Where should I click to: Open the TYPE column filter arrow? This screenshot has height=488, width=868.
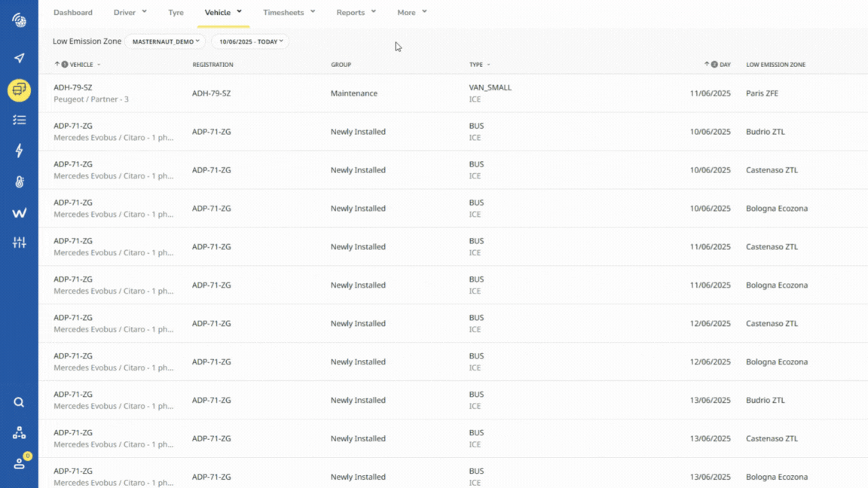488,65
